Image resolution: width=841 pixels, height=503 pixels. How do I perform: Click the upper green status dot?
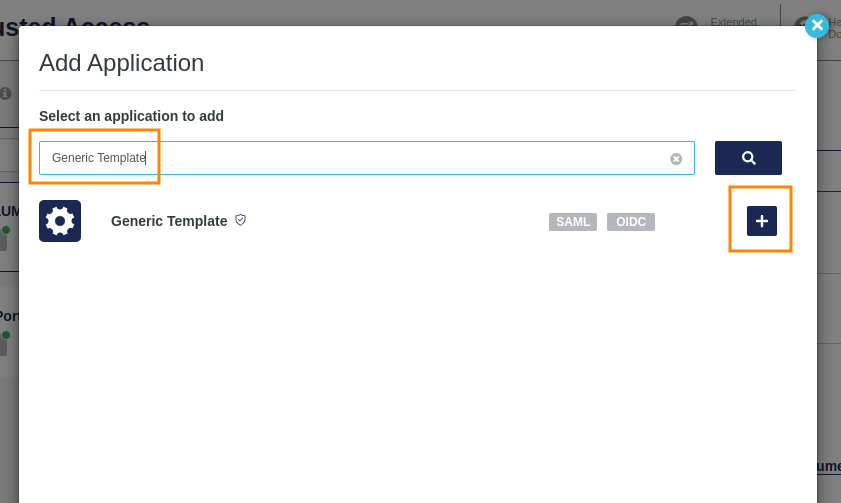pyautogui.click(x=6, y=230)
